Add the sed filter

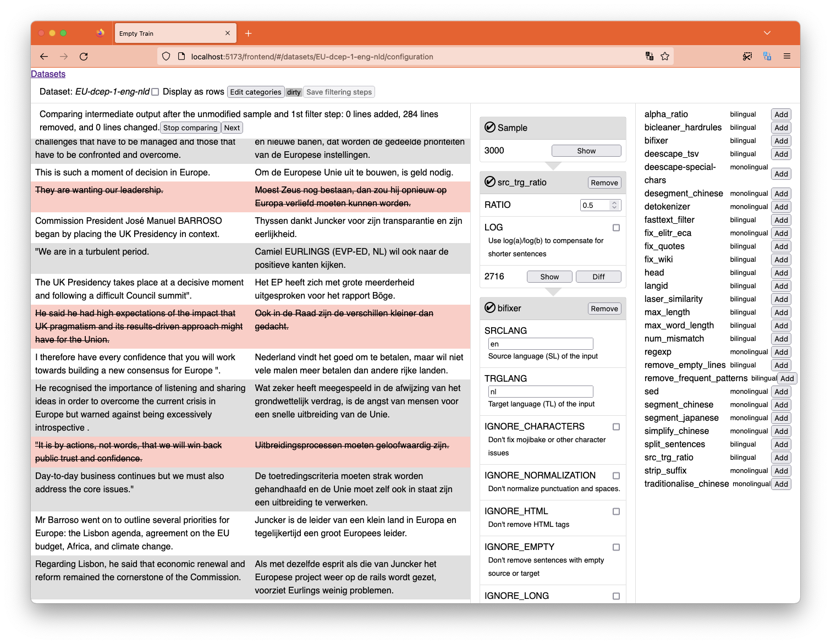pyautogui.click(x=781, y=392)
